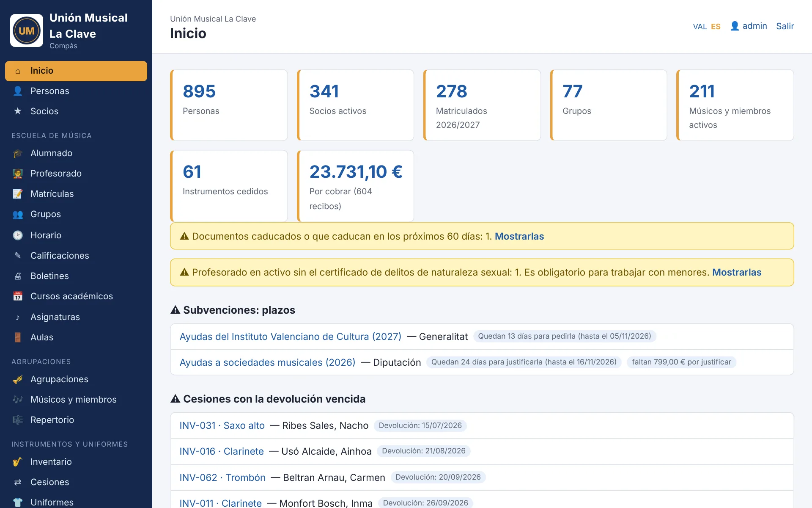Open Uniformes in the sidebar
Screen dimensions: 812x508
click(x=76, y=502)
